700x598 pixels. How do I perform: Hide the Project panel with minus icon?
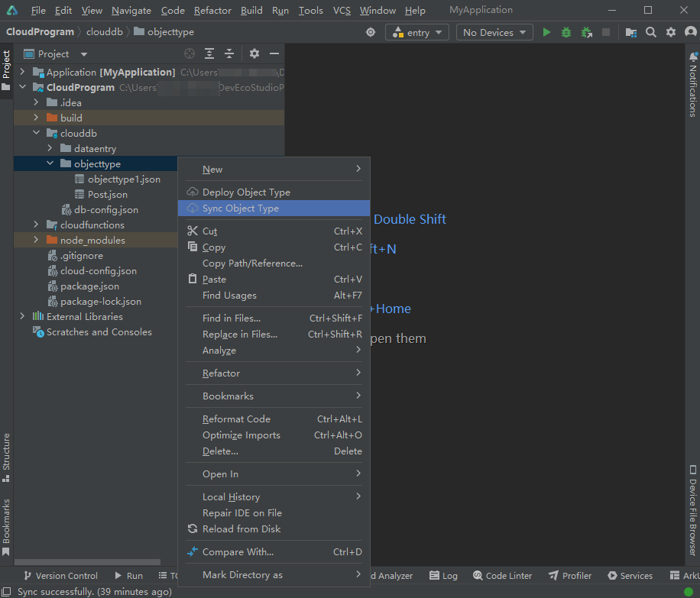274,54
